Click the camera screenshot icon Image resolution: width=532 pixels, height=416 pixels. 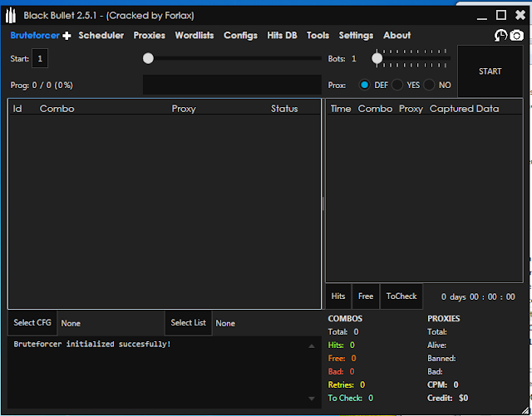(x=516, y=36)
